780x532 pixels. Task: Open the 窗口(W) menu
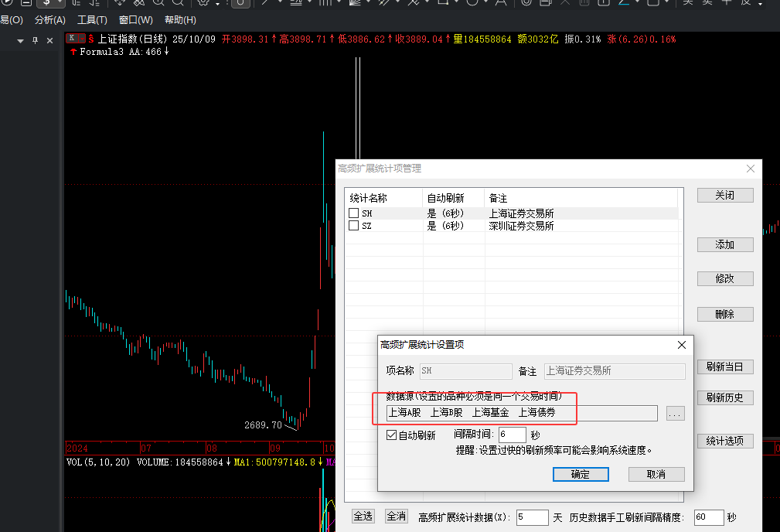[136, 20]
